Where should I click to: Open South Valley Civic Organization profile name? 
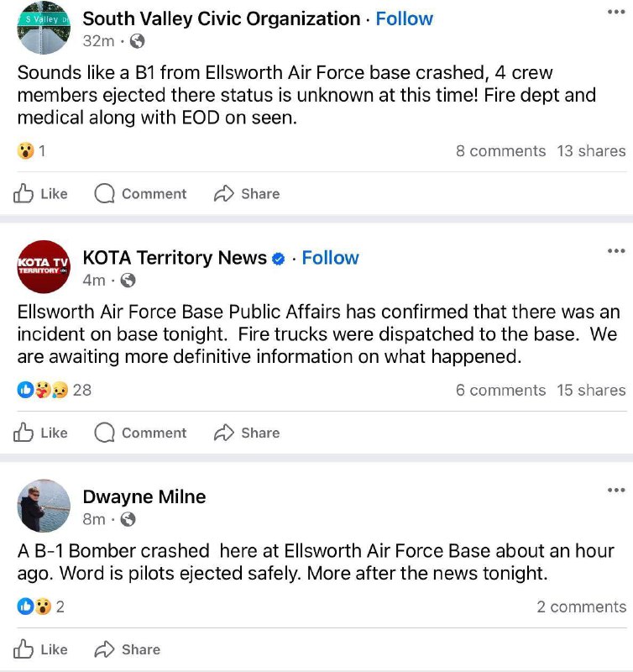[x=221, y=18]
